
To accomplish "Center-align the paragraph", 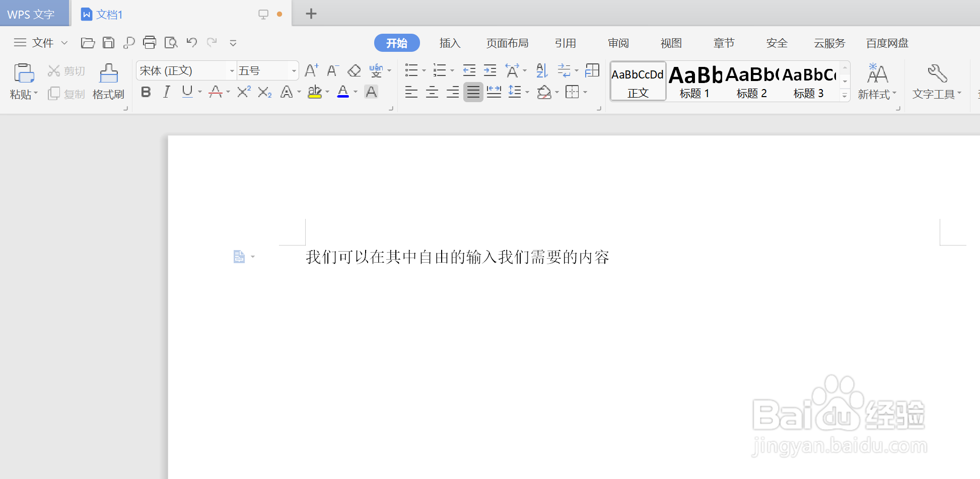I will 432,92.
